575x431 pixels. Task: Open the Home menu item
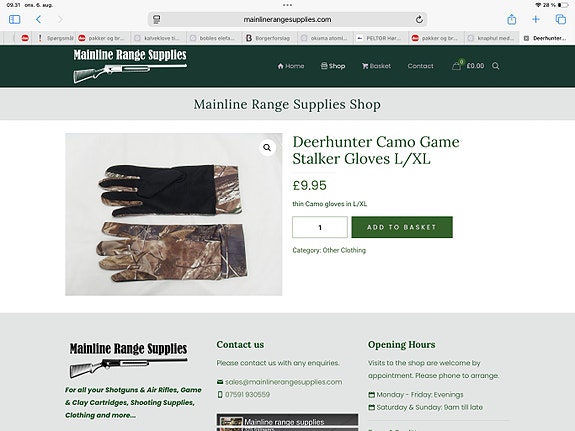click(291, 66)
